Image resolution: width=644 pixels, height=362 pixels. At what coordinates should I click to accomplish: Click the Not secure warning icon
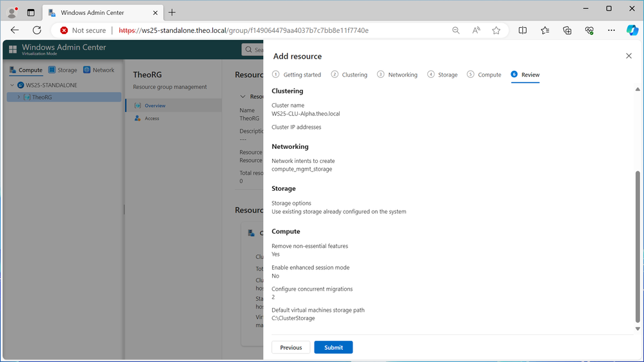pyautogui.click(x=64, y=30)
